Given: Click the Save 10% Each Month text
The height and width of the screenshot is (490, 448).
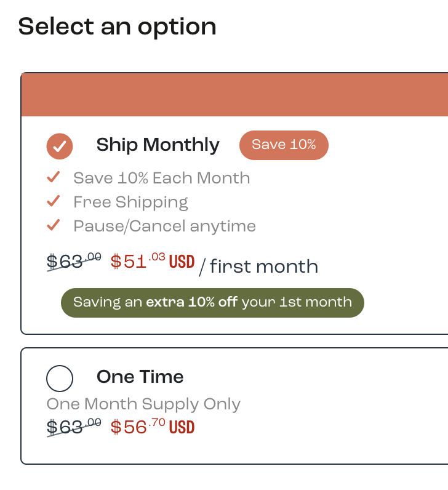Looking at the screenshot, I should 161,178.
